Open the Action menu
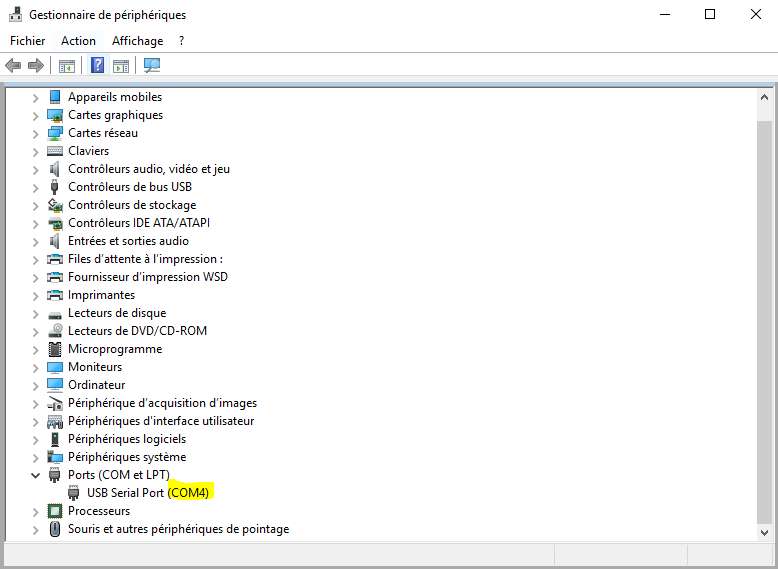The image size is (778, 569). tap(78, 41)
